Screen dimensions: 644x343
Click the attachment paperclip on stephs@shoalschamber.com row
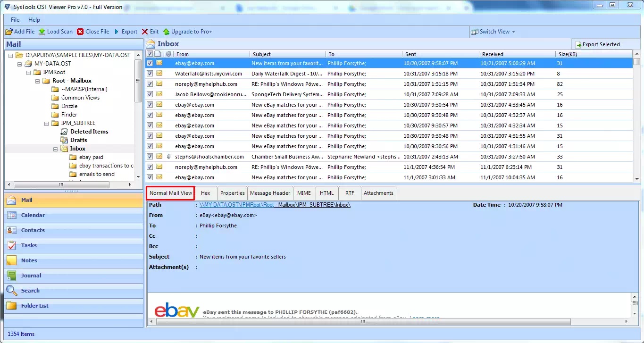(x=168, y=157)
